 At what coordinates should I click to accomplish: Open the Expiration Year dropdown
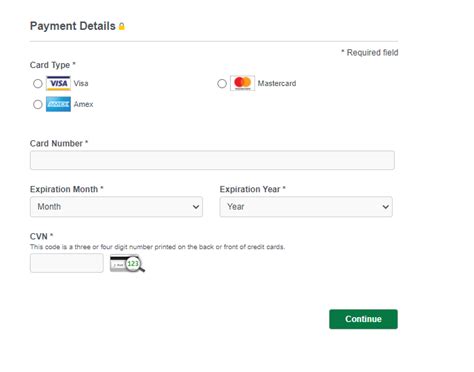pyautogui.click(x=306, y=207)
